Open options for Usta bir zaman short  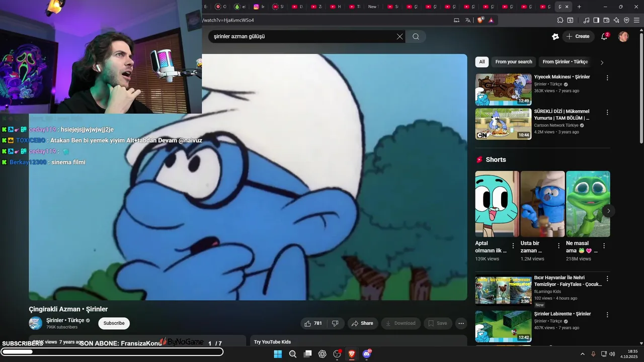[x=558, y=246]
